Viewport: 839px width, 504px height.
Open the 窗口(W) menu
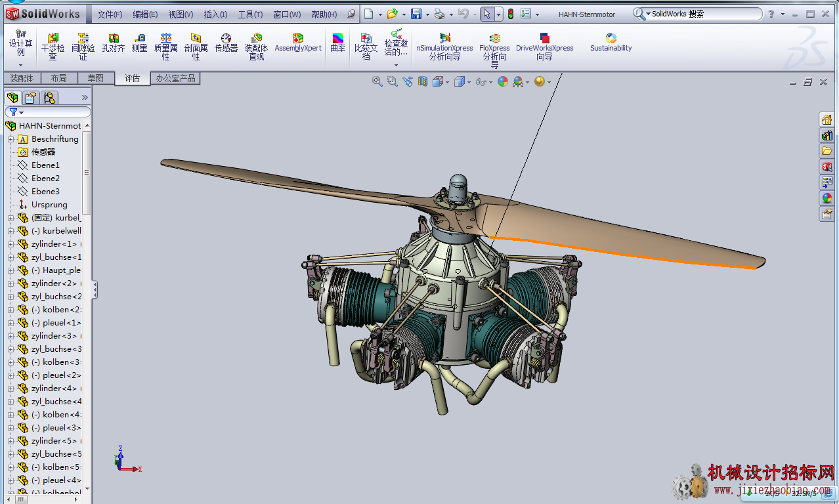click(x=287, y=14)
